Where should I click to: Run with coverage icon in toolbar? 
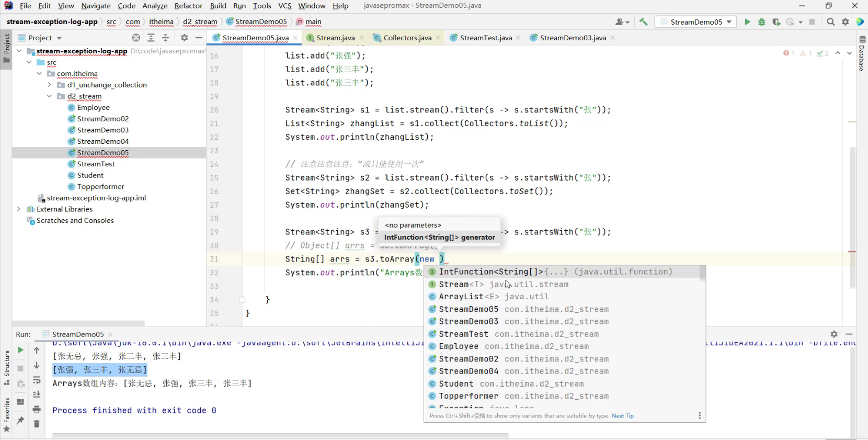point(776,22)
